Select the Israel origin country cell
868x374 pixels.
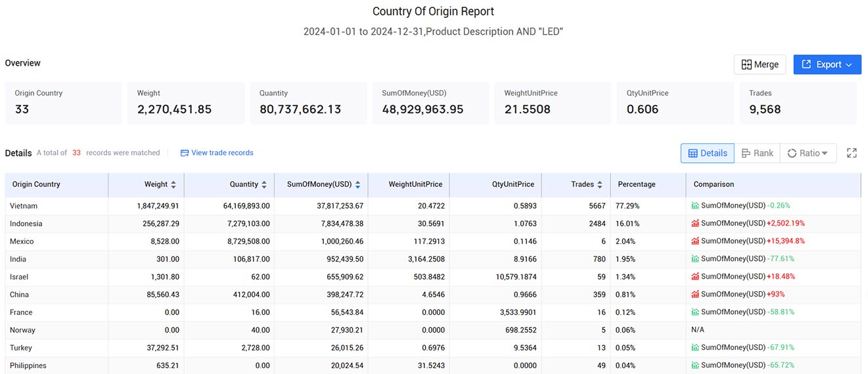pos(57,277)
